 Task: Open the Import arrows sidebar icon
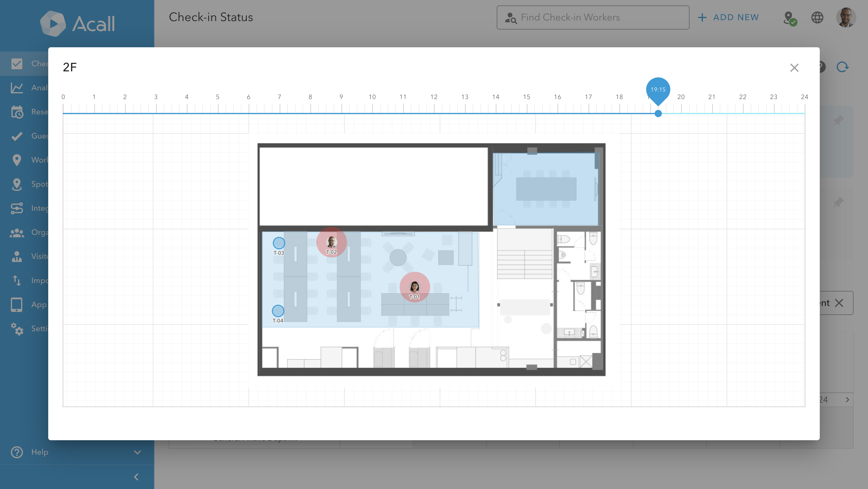pyautogui.click(x=17, y=280)
